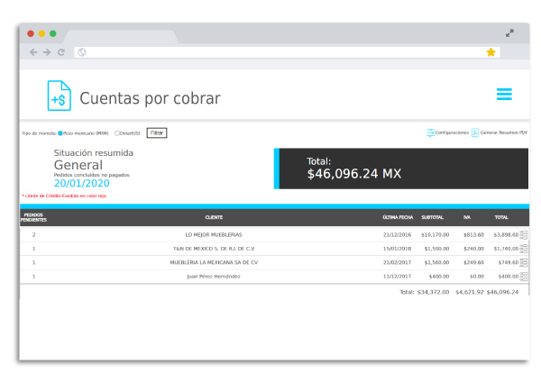541x392 pixels.
Task: Select Peso mexicano (MXN) radio button
Action: click(x=60, y=133)
